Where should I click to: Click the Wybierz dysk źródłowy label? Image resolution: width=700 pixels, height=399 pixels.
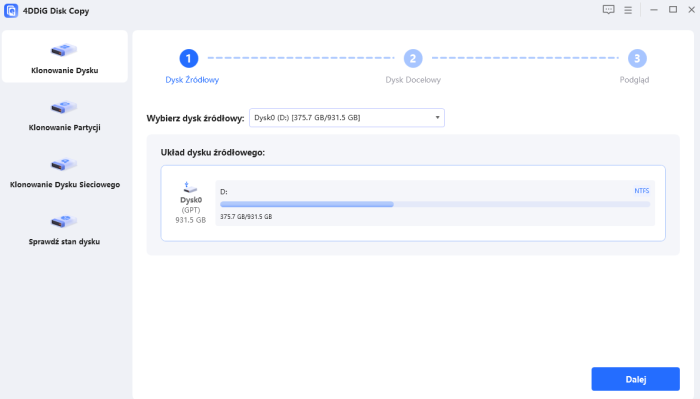coord(195,118)
